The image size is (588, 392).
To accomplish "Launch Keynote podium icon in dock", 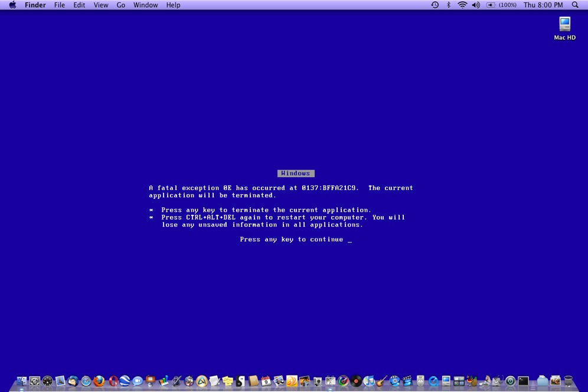I will [151, 381].
